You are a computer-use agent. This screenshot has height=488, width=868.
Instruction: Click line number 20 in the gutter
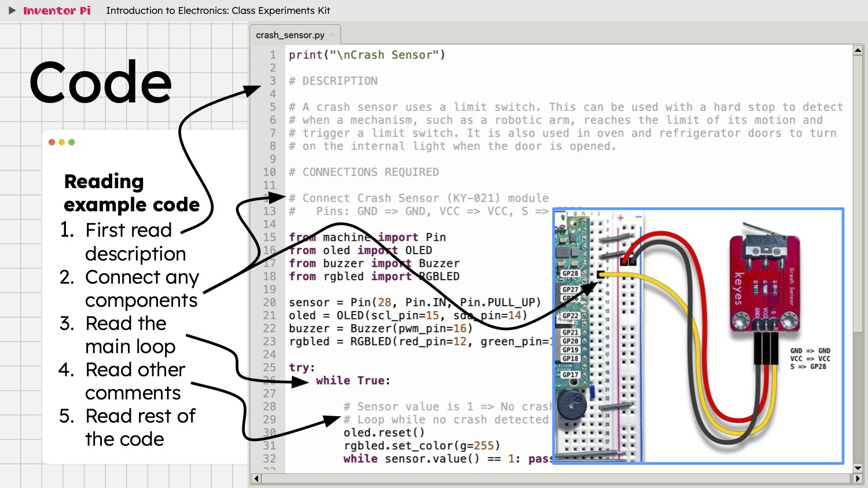tap(270, 302)
